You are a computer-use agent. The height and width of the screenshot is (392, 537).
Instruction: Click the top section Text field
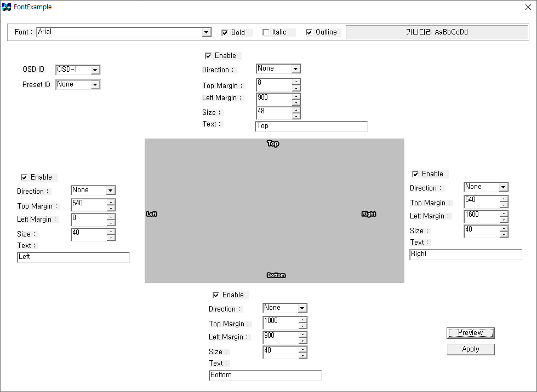[311, 126]
